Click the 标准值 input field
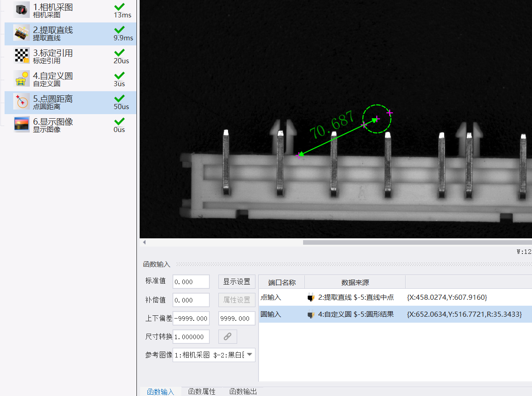The height and width of the screenshot is (396, 532). click(191, 281)
